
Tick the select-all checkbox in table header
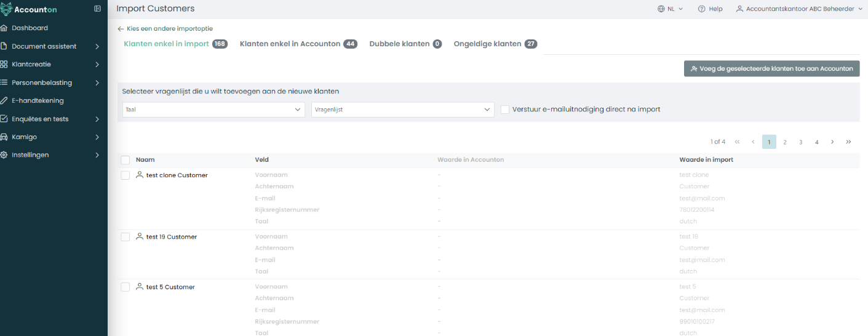pyautogui.click(x=125, y=160)
